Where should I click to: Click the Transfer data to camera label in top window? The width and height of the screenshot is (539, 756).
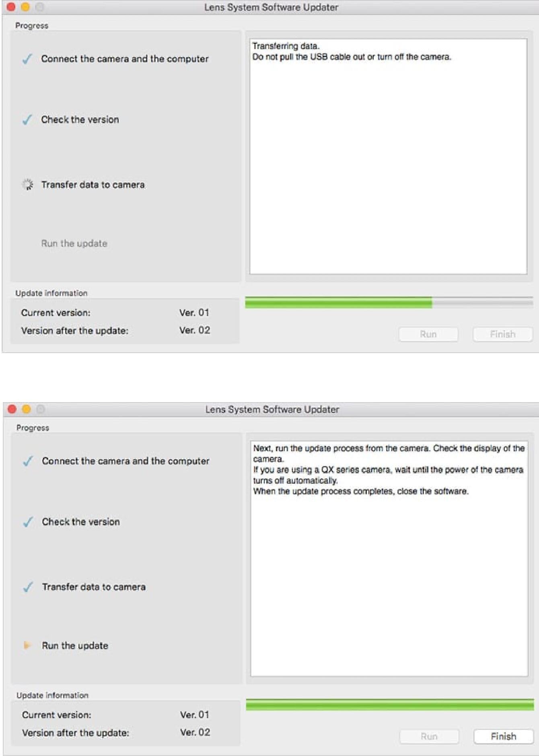click(x=93, y=185)
